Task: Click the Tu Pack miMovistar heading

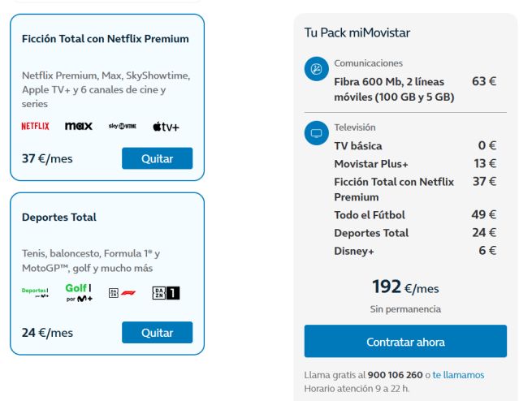Action: (357, 32)
